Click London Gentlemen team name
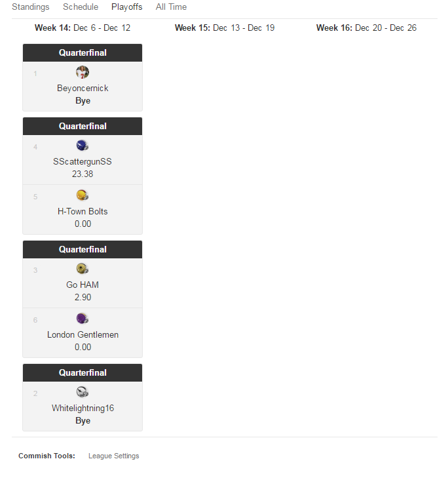Screen dimensions: 448x478 [83, 334]
